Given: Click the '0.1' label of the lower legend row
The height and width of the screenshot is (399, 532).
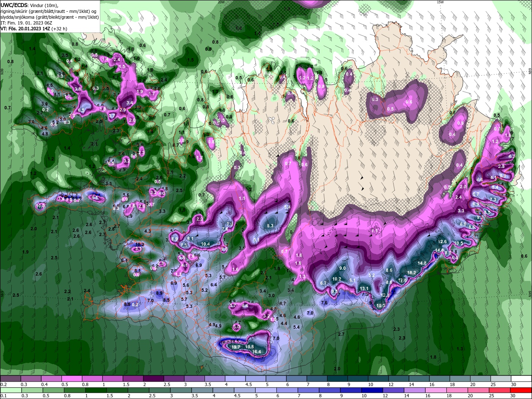Looking at the screenshot, I should 4,396.
